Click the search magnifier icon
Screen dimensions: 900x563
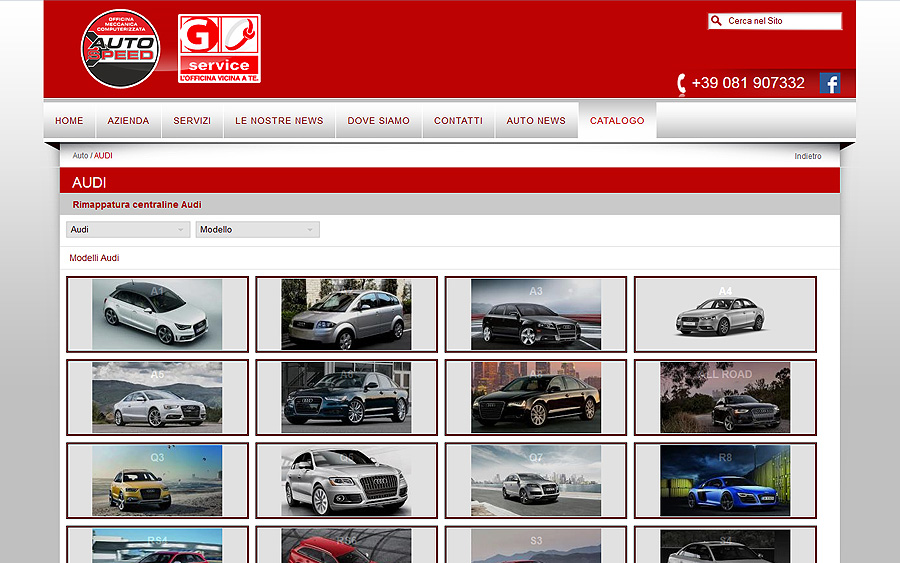pos(716,21)
